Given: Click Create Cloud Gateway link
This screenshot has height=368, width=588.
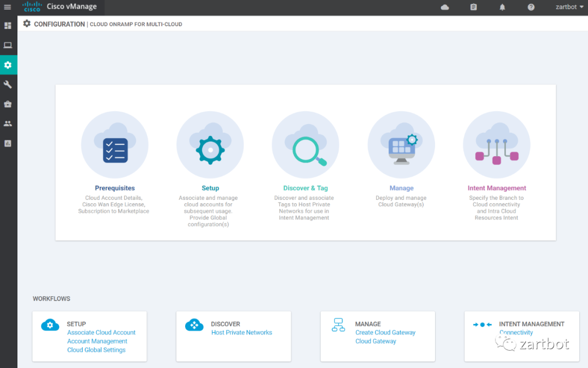Looking at the screenshot, I should coord(385,333).
